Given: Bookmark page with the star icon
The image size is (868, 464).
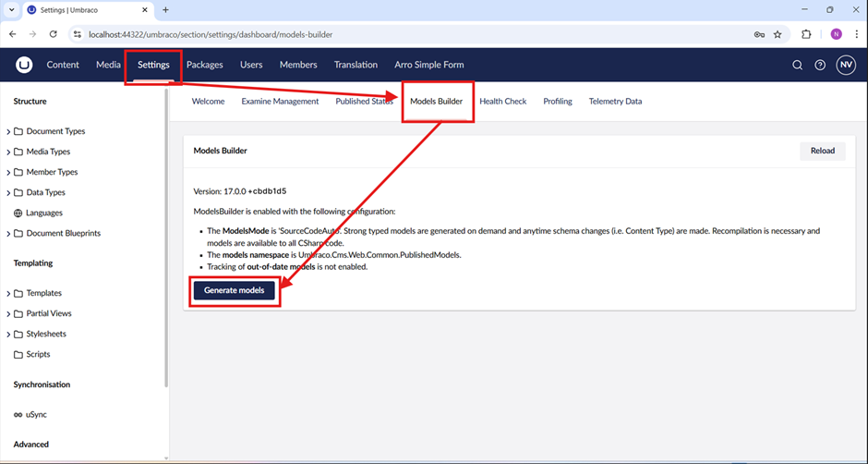Looking at the screenshot, I should pos(778,34).
